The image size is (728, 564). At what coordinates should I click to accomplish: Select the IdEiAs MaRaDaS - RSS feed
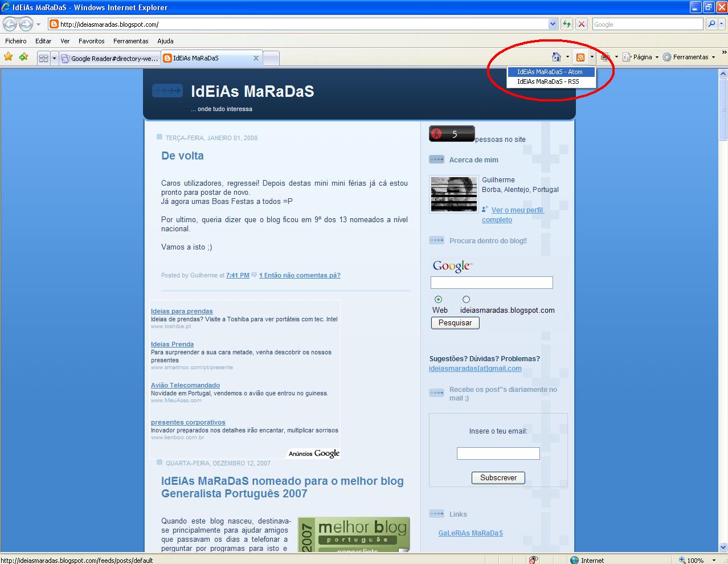(551, 81)
